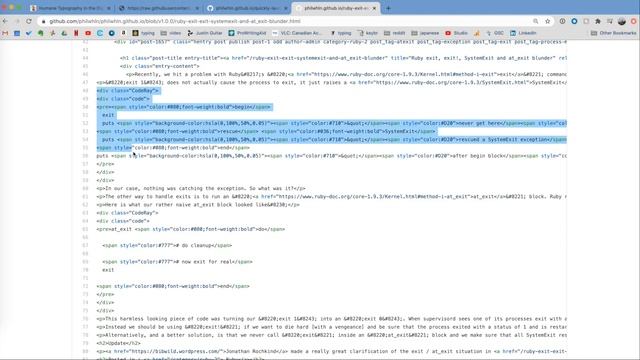Click the entry-content div line
This screenshot has width=640, height=360.
[160, 66]
